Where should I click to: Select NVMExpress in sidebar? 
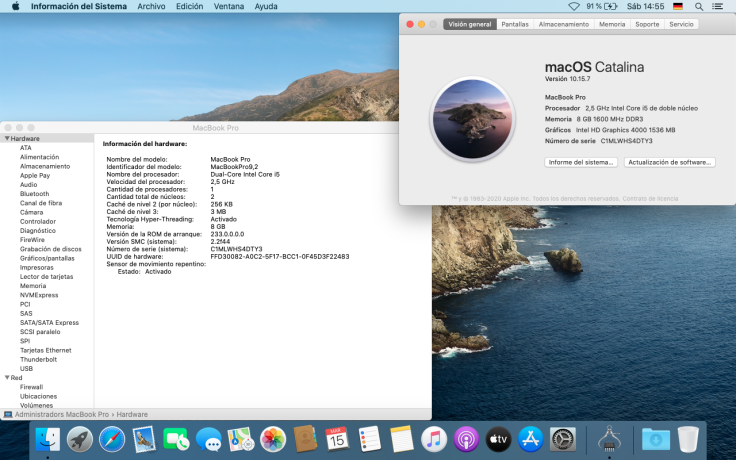[39, 295]
